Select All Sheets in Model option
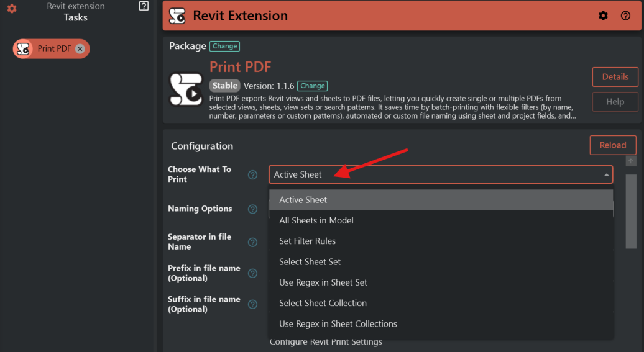 click(316, 220)
